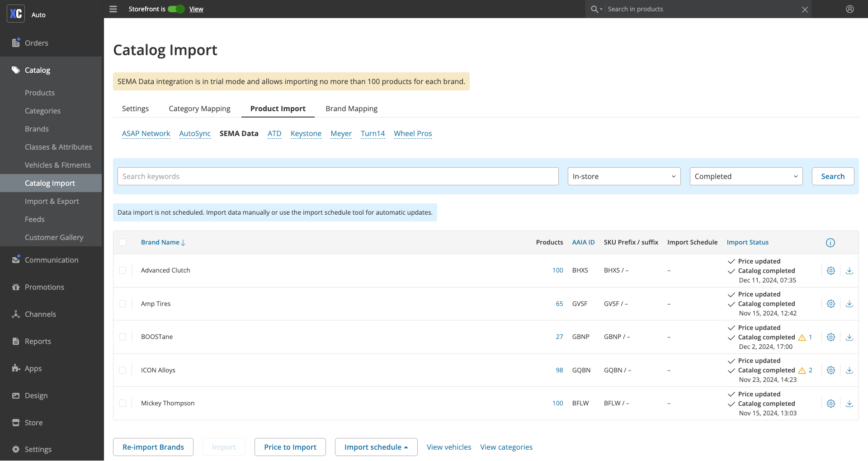Select the ASAP Network provider
The image size is (868, 461).
146,133
